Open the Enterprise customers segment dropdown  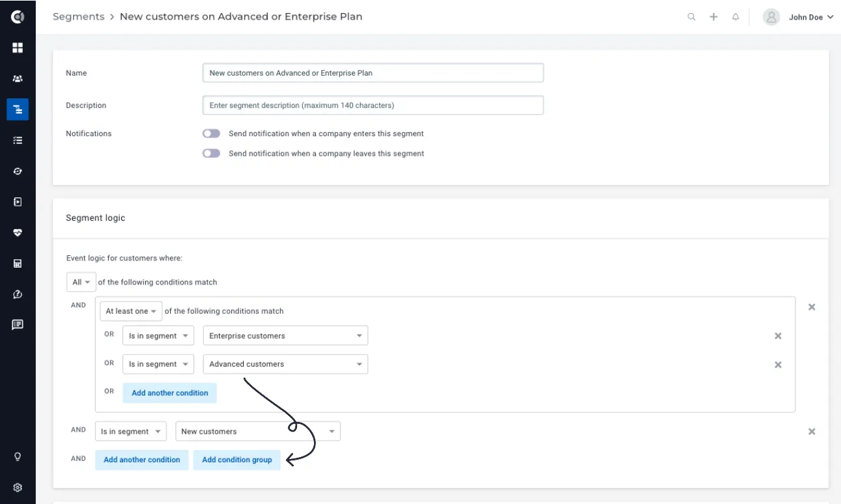pos(285,336)
